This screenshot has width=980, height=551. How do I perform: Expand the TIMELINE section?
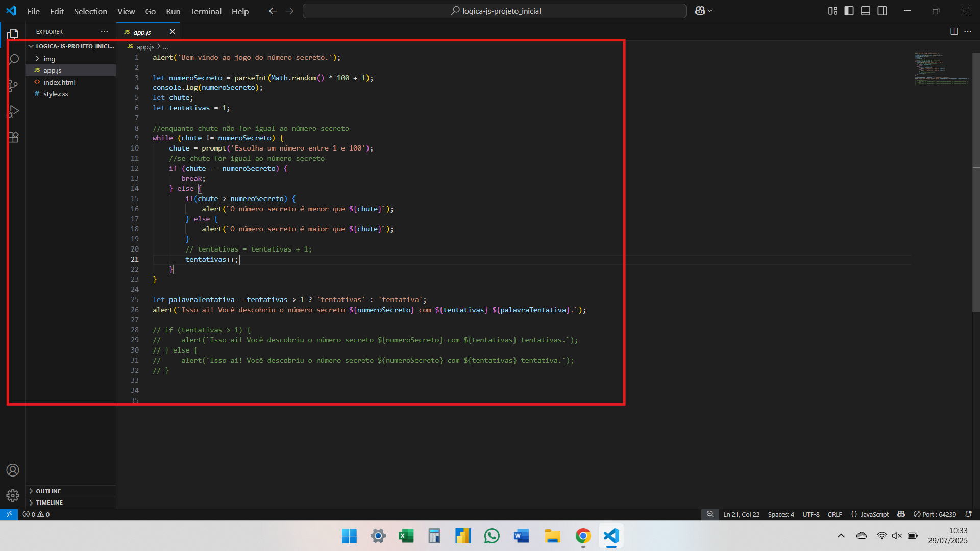click(71, 503)
